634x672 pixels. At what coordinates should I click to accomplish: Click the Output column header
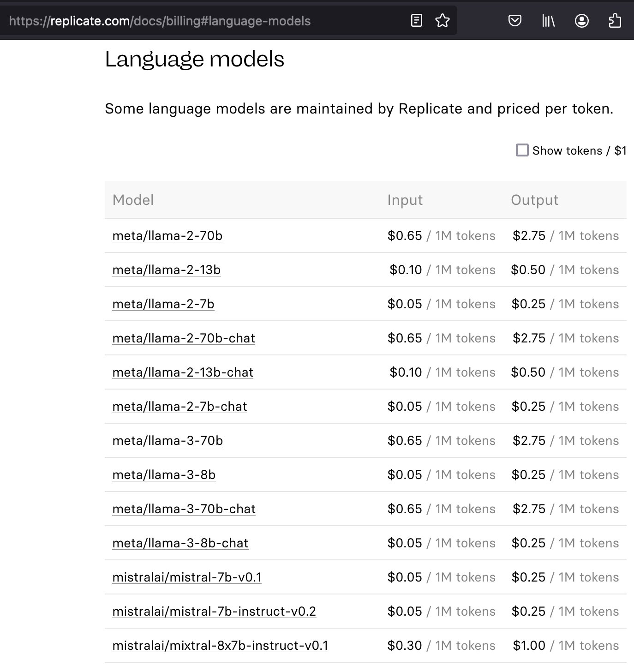pyautogui.click(x=534, y=200)
